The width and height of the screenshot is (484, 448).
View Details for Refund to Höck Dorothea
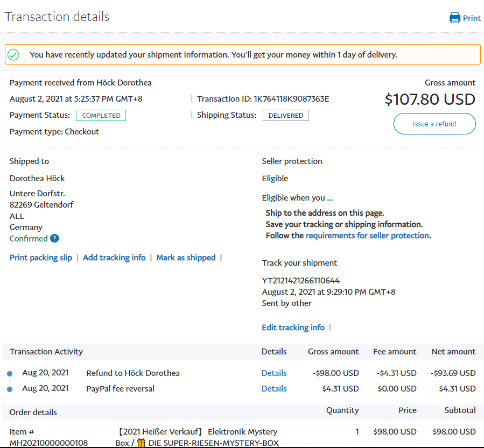(x=274, y=373)
